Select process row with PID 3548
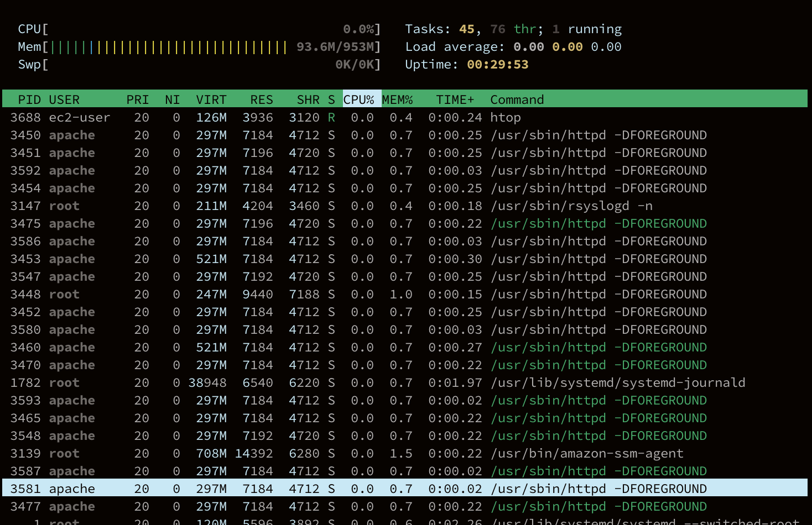Viewport: 812px width, 525px height. [x=405, y=435]
